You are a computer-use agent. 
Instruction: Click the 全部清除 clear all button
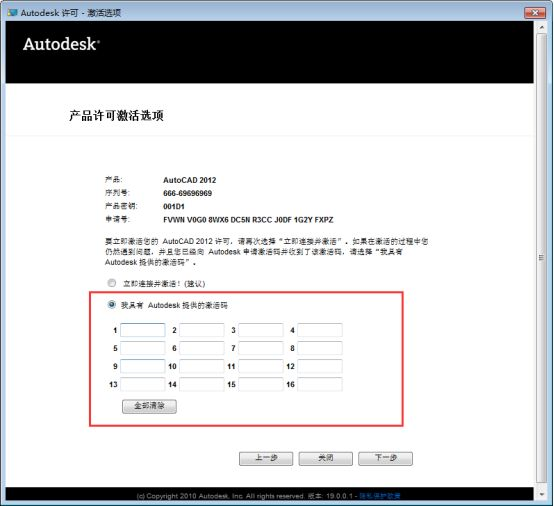pyautogui.click(x=149, y=406)
